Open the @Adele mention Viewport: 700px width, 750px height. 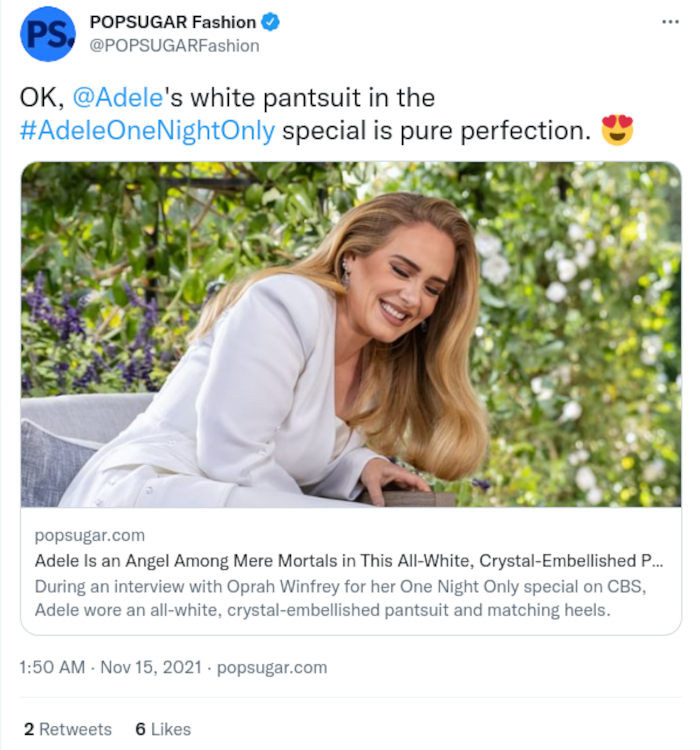(x=114, y=98)
